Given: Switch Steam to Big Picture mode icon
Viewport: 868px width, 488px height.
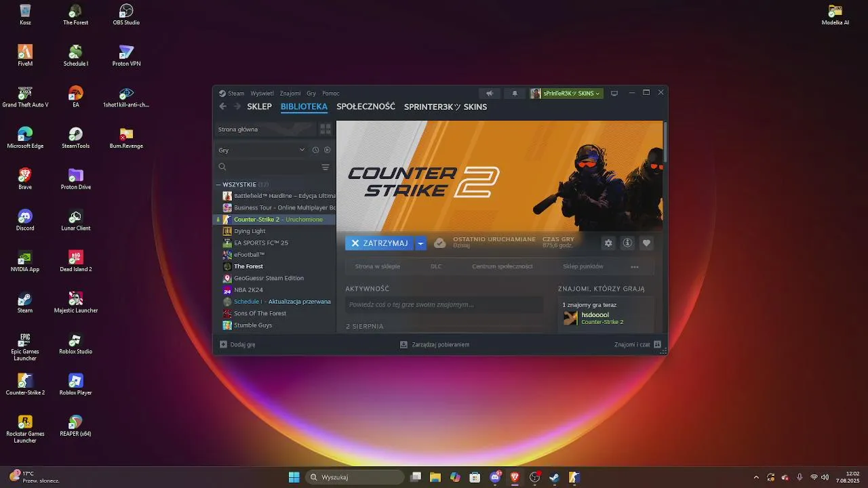Looking at the screenshot, I should click(x=614, y=94).
